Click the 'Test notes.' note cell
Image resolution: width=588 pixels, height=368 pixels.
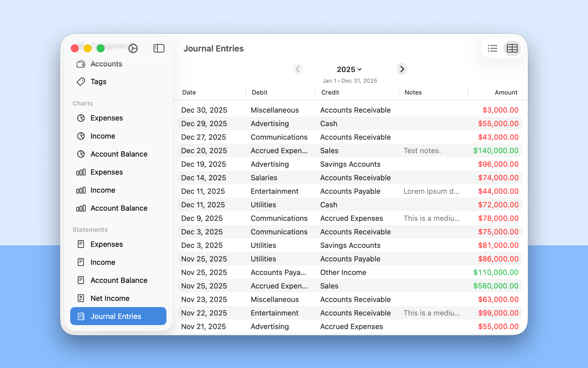point(422,151)
